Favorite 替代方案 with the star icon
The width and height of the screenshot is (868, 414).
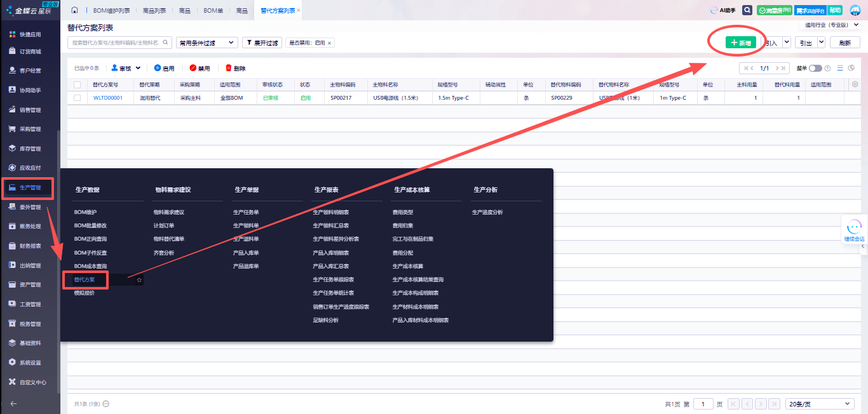[139, 279]
